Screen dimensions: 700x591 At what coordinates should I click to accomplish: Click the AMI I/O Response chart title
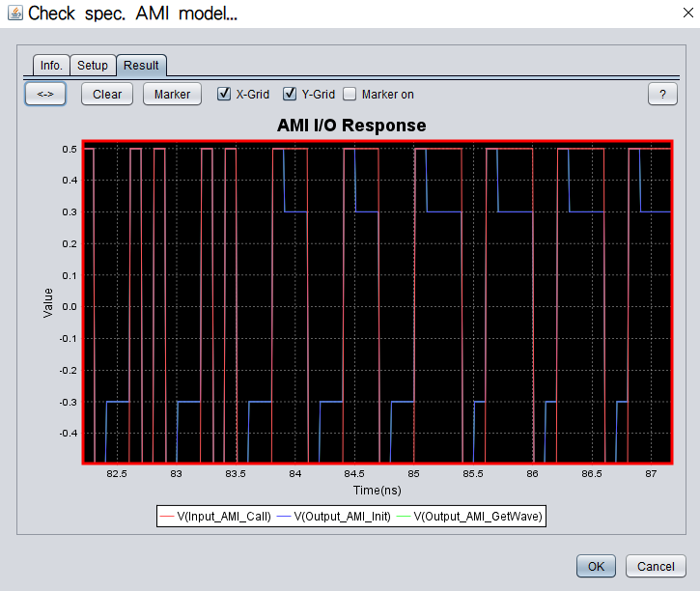(351, 126)
